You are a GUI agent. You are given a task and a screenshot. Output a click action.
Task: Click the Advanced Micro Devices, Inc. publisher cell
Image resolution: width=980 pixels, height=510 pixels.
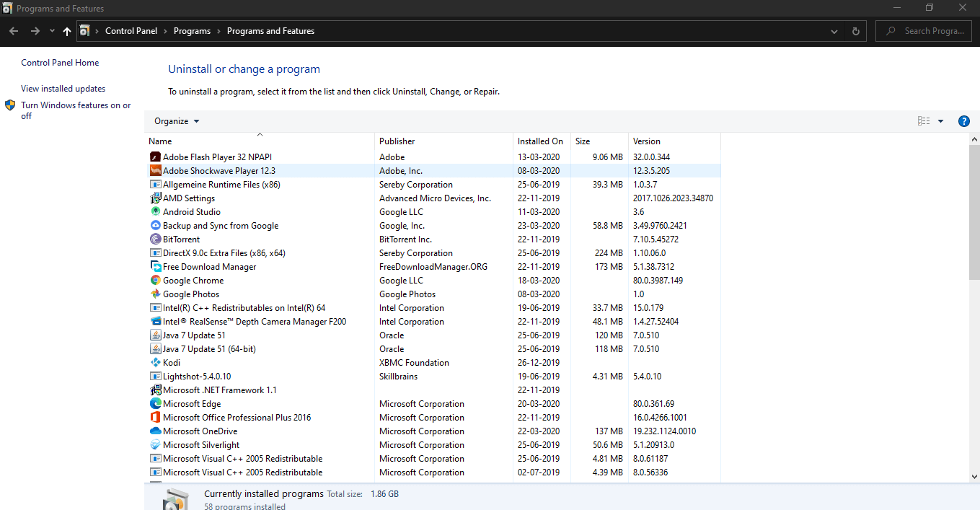[435, 198]
